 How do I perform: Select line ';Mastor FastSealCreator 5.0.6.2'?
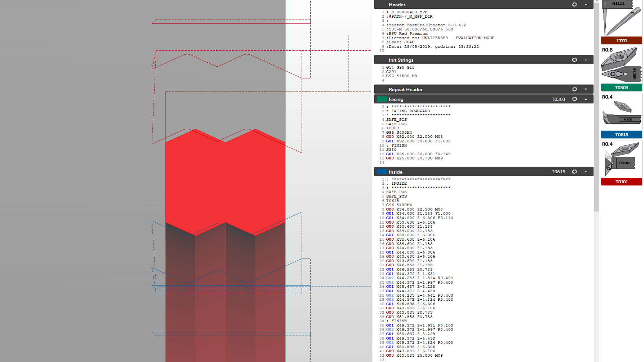(x=426, y=25)
